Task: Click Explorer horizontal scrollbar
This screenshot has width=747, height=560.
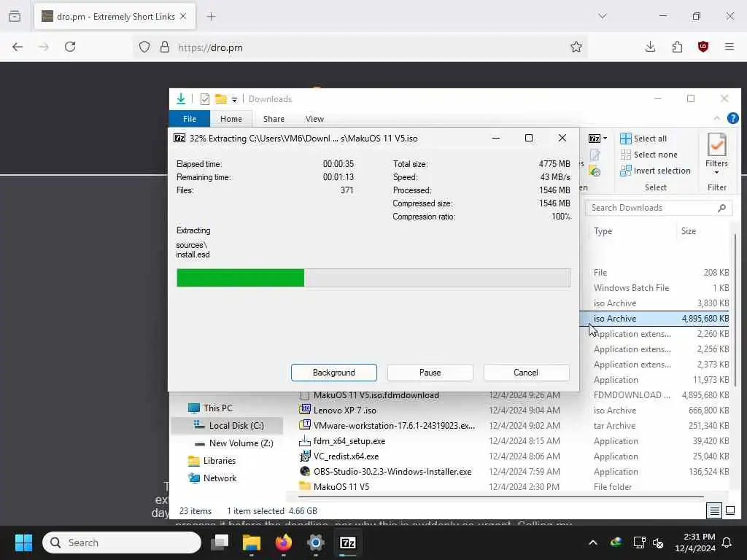Action: coord(500,497)
